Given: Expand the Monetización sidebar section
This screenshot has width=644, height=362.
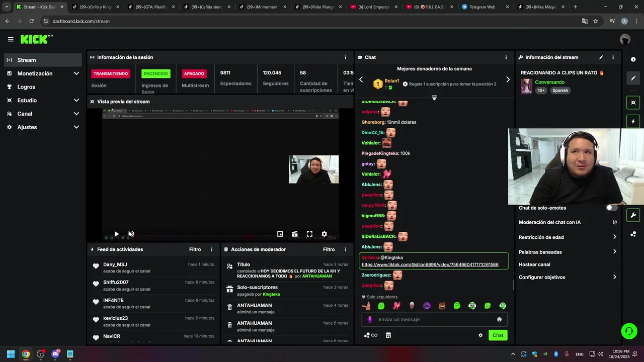Looking at the screenshot, I should (76, 73).
